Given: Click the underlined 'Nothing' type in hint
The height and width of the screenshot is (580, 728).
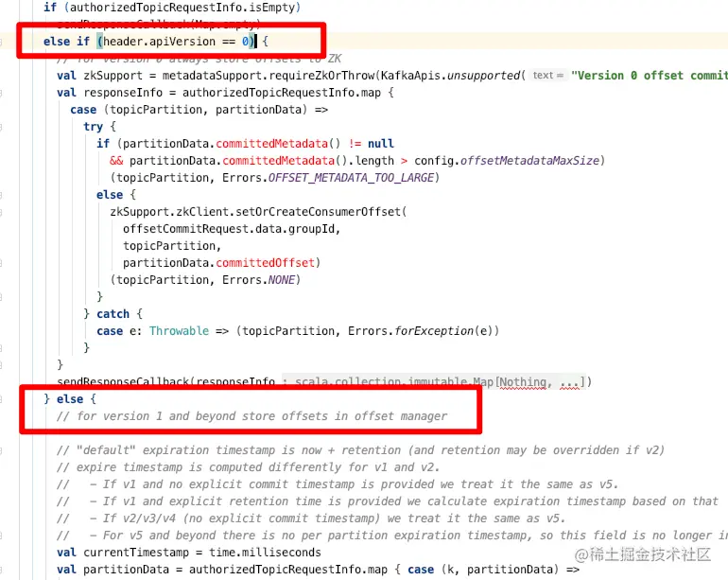Looking at the screenshot, I should pos(523,382).
